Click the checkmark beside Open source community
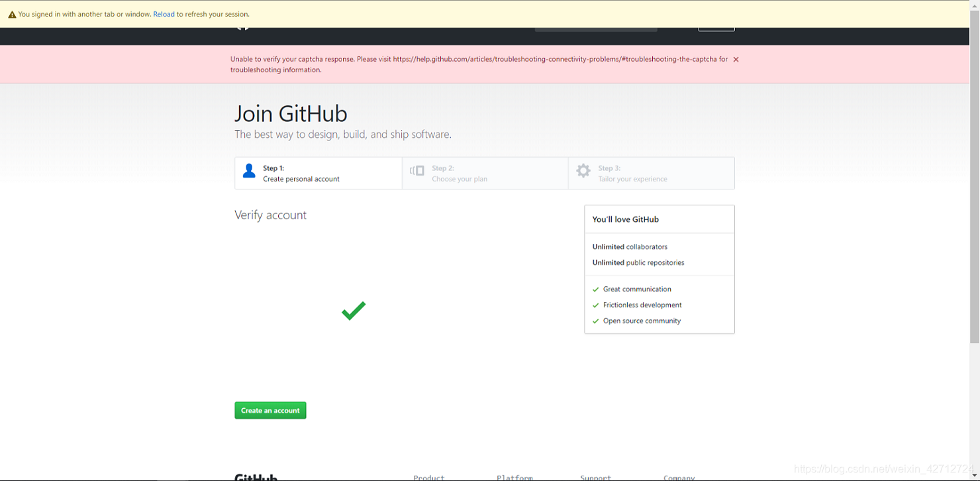The height and width of the screenshot is (481, 980). point(596,321)
